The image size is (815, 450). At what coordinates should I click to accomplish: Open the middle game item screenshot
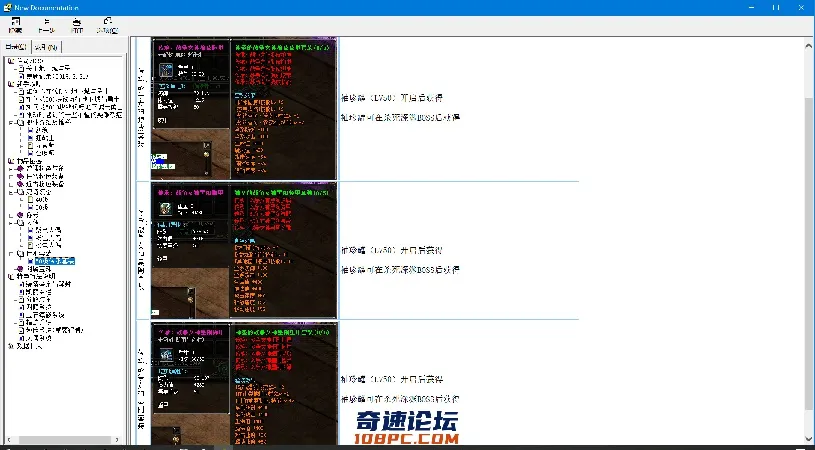click(x=244, y=250)
